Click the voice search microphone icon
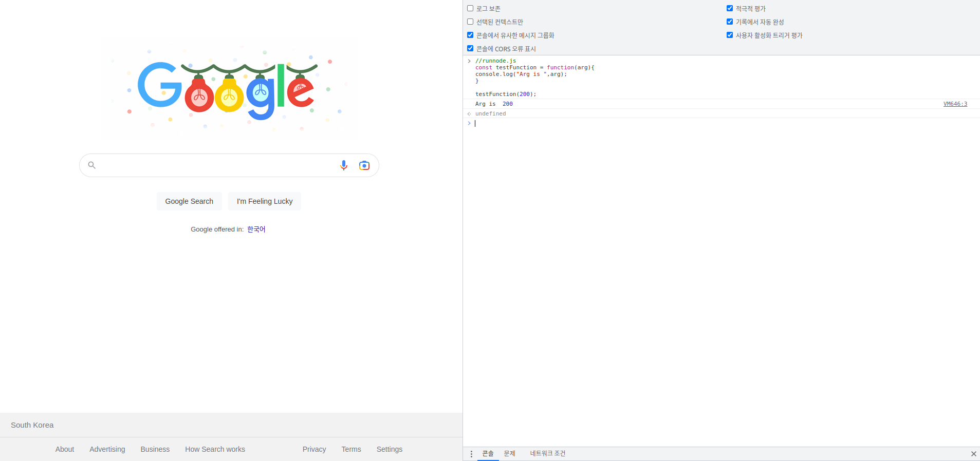The width and height of the screenshot is (980, 461). tap(344, 165)
